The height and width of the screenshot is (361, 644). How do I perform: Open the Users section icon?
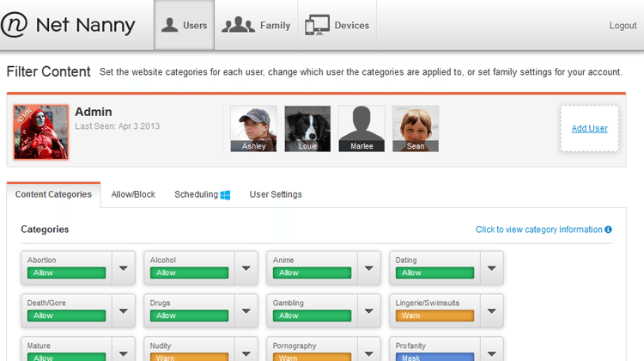169,25
